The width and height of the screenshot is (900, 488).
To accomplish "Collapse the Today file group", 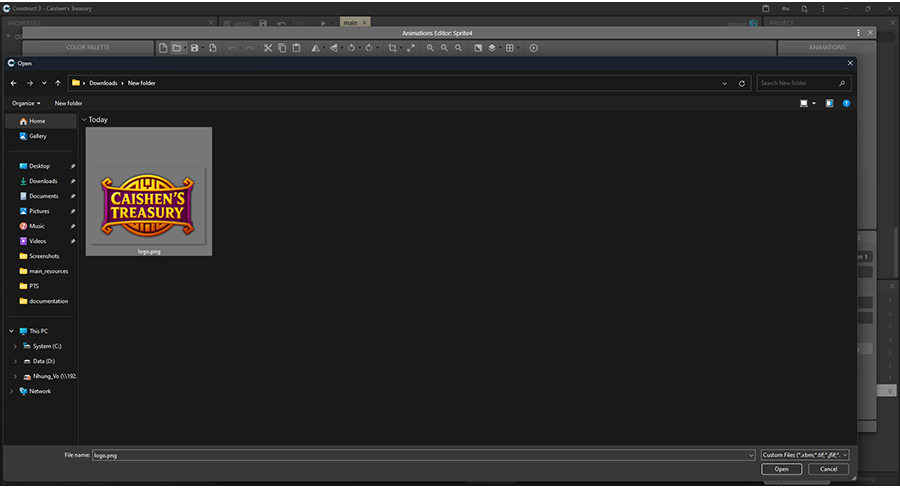I will 84,119.
